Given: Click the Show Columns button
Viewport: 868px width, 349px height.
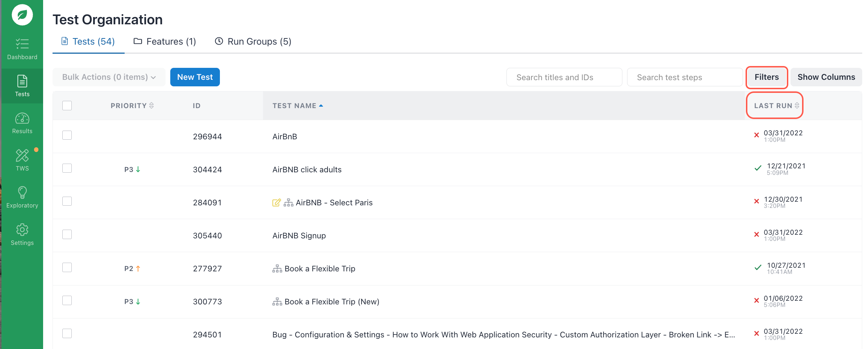Looking at the screenshot, I should 826,77.
